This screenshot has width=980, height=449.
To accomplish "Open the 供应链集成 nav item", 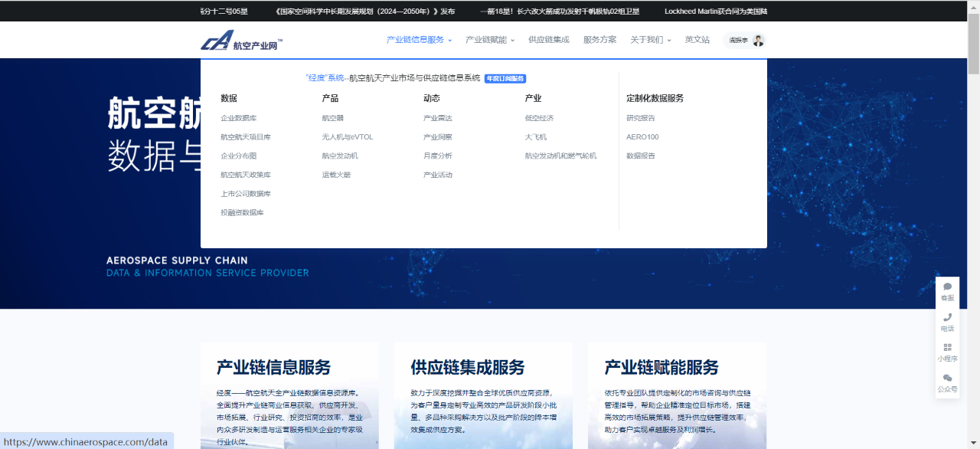I will (x=548, y=40).
